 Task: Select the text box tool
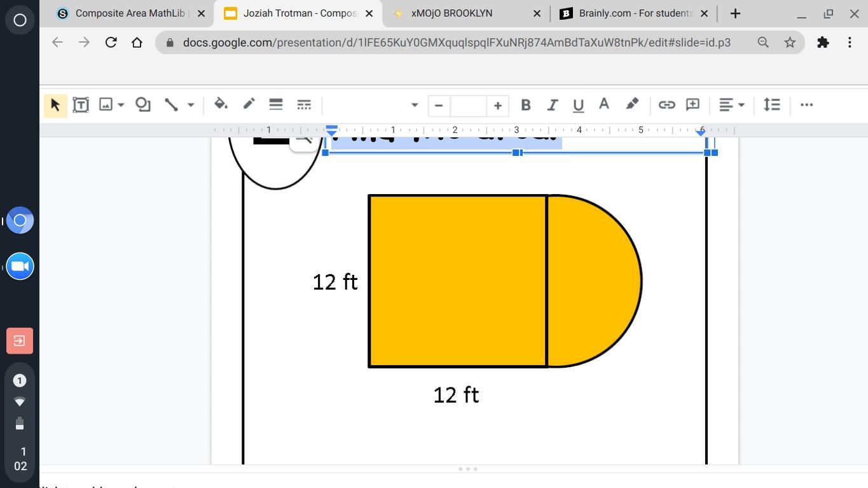81,105
